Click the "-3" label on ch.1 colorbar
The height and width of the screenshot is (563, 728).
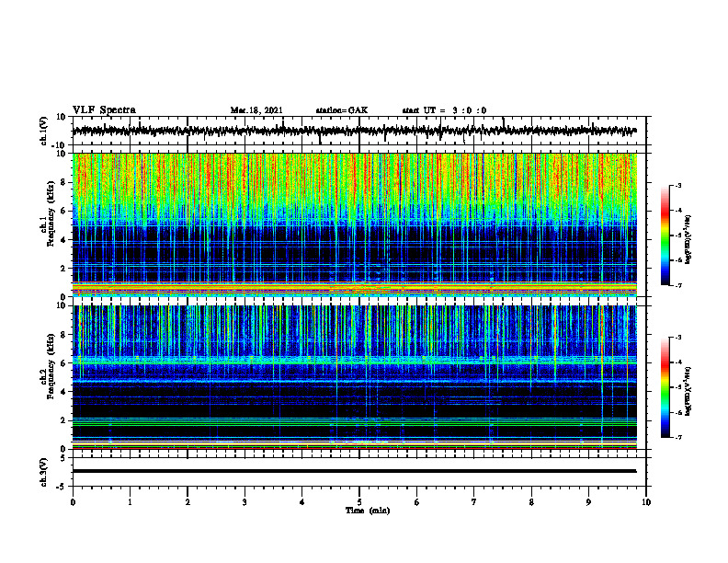click(x=677, y=186)
